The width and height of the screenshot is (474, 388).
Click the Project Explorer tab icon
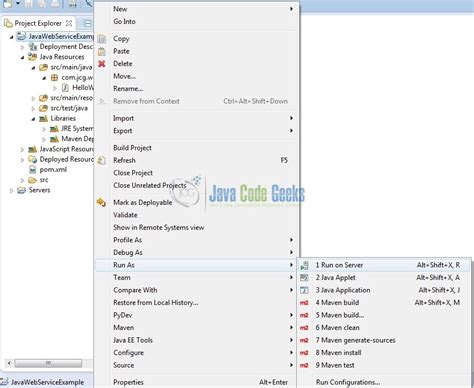click(8, 23)
